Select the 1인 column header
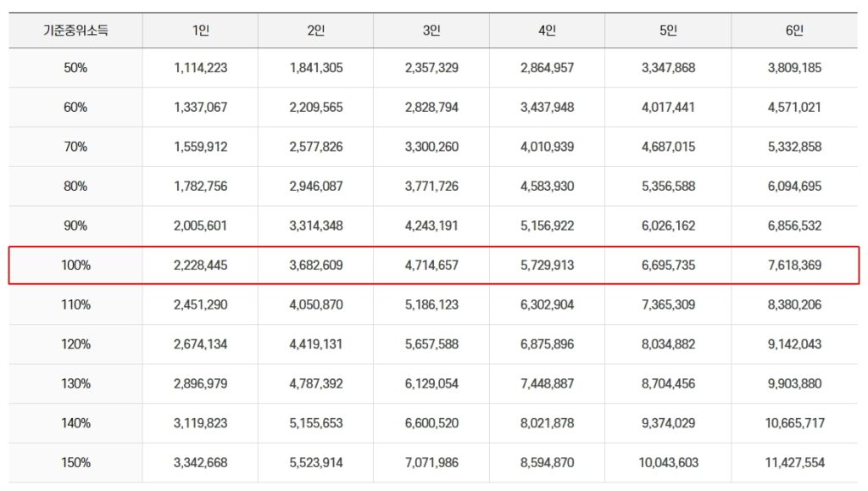868x491 pixels. 200,31
